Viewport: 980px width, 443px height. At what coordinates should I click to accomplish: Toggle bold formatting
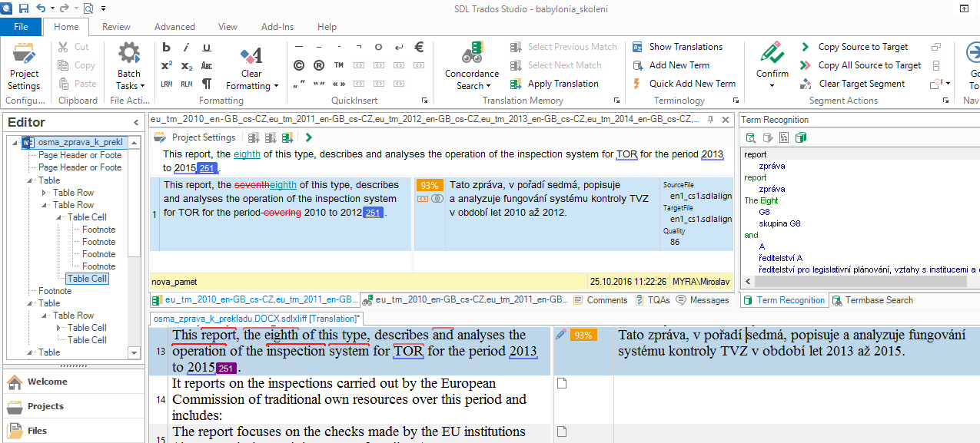point(166,47)
